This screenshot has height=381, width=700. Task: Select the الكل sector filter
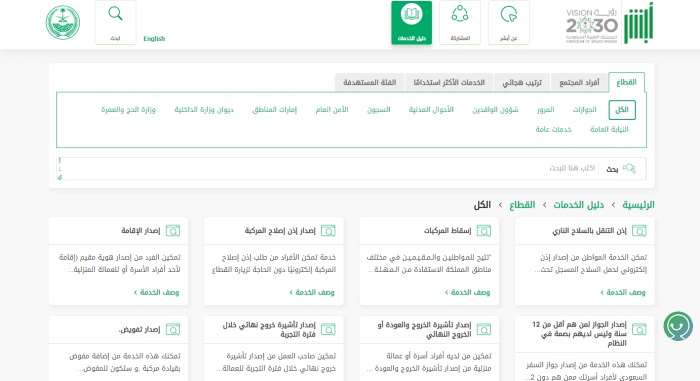622,110
